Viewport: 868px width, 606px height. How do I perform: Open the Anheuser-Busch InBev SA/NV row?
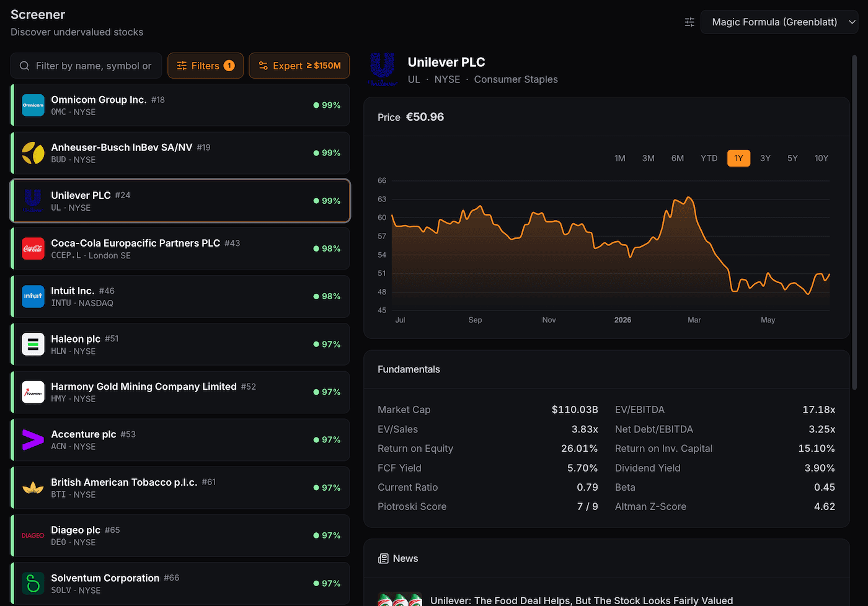tap(180, 153)
